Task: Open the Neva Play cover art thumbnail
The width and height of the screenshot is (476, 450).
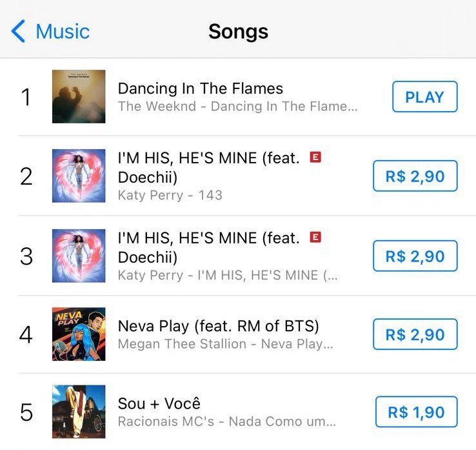Action: [x=79, y=334]
